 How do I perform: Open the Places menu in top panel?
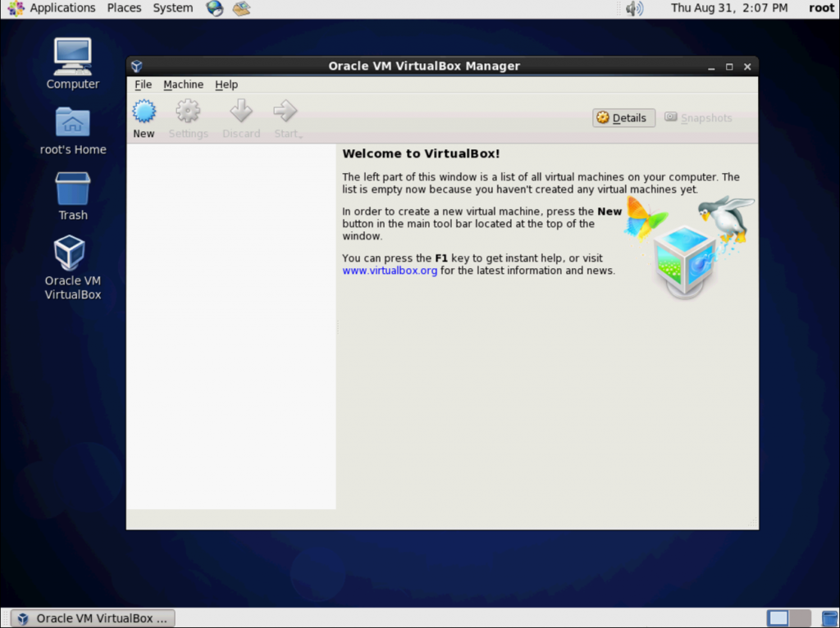pyautogui.click(x=125, y=8)
